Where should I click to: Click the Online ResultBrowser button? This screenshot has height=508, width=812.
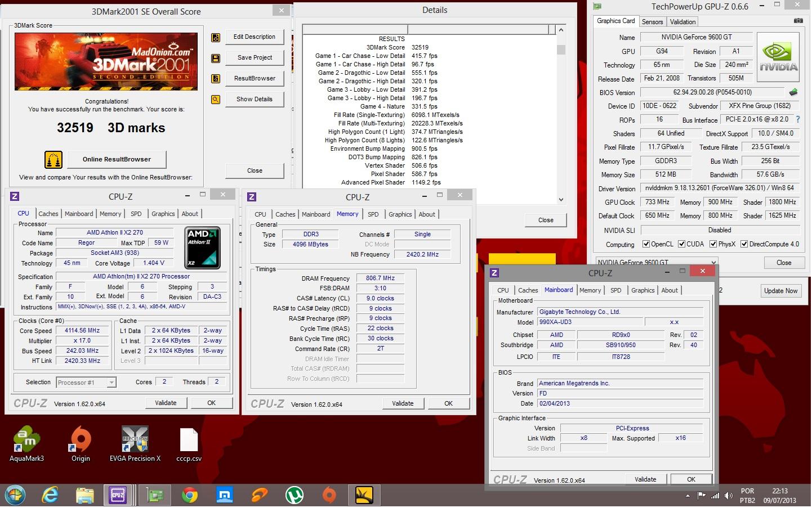tap(117, 160)
